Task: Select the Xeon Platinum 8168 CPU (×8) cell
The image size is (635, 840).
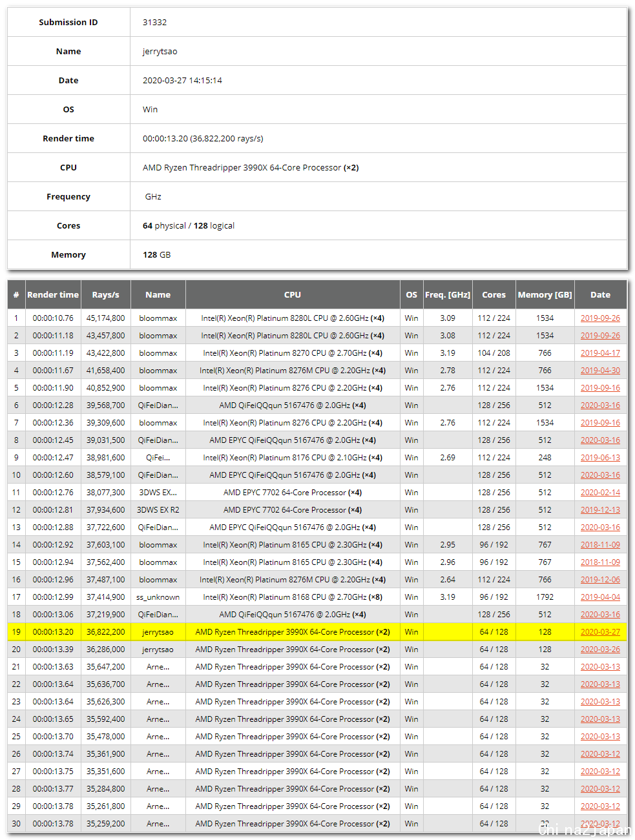Action: 293,597
